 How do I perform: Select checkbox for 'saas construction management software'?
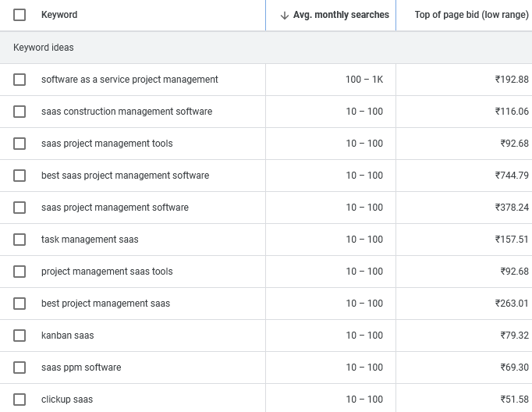[20, 112]
